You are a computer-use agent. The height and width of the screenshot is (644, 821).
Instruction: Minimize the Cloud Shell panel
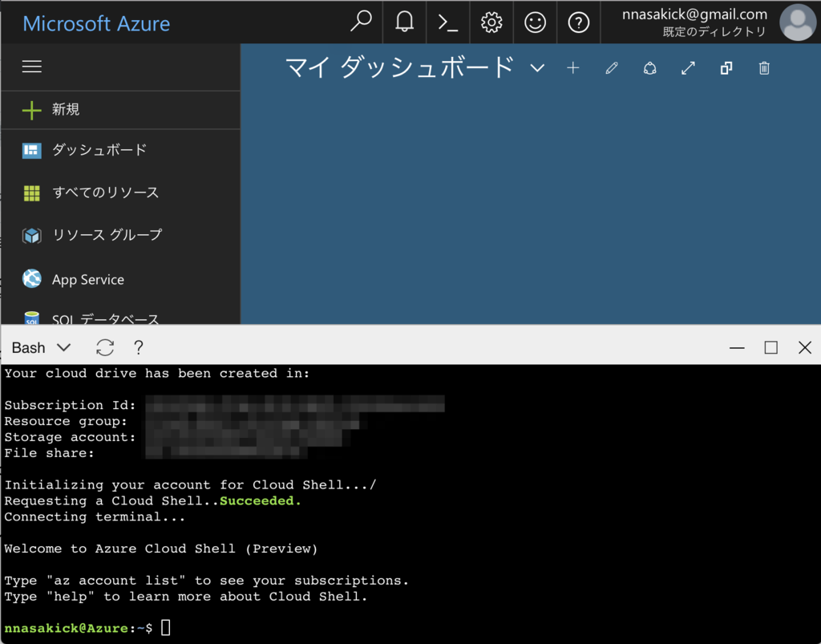click(737, 347)
